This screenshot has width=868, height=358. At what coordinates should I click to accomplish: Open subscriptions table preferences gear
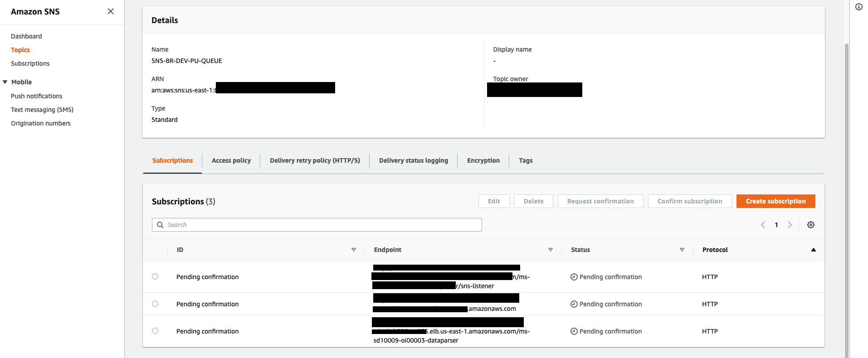click(x=811, y=225)
